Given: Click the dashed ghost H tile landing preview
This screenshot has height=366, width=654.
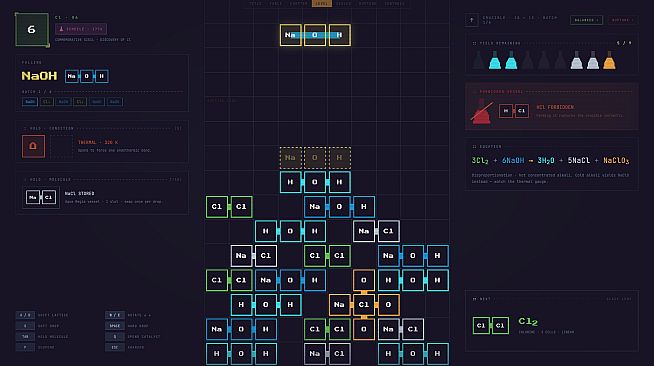Looking at the screenshot, I should 340,158.
